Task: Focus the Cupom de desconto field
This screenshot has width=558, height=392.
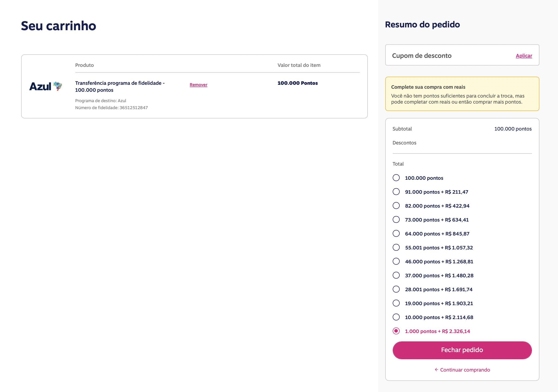Action: 450,55
